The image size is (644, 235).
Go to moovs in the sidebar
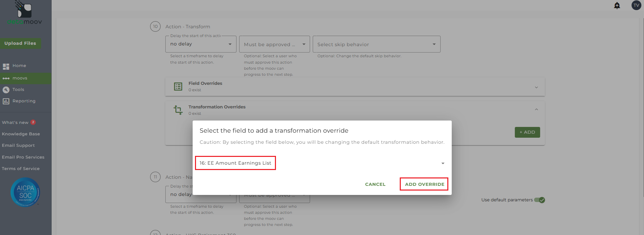pos(20,78)
